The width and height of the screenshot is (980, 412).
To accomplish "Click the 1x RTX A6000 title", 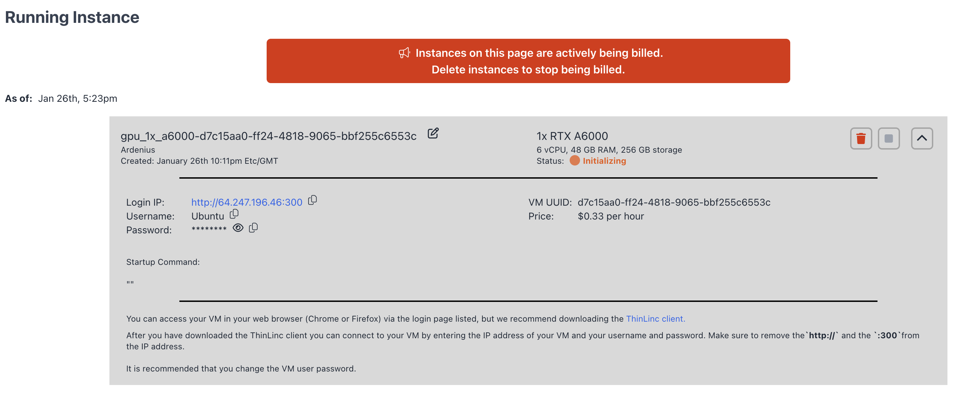I will tap(572, 136).
